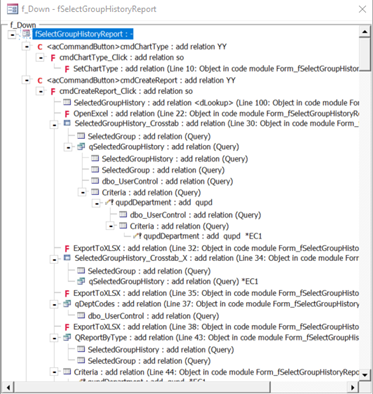Image resolution: width=373 pixels, height=394 pixels.
Task: Select the highlighted fSelectGroupHistoryReport tree row
Action: point(83,34)
